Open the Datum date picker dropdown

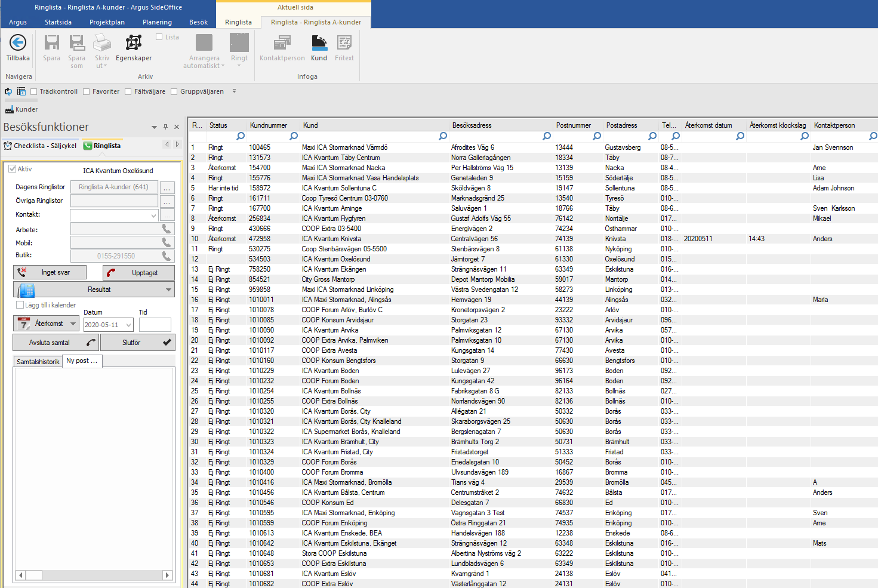(128, 325)
